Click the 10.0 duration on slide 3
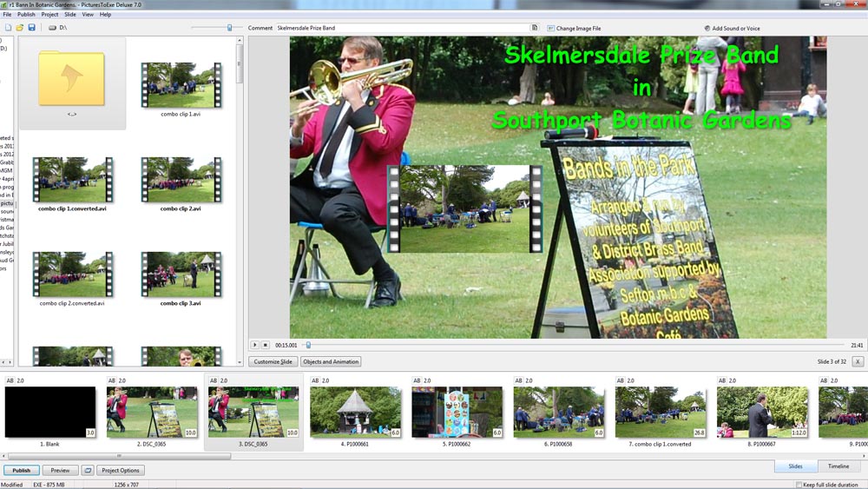Screen dimensions: 868x489 click(293, 433)
